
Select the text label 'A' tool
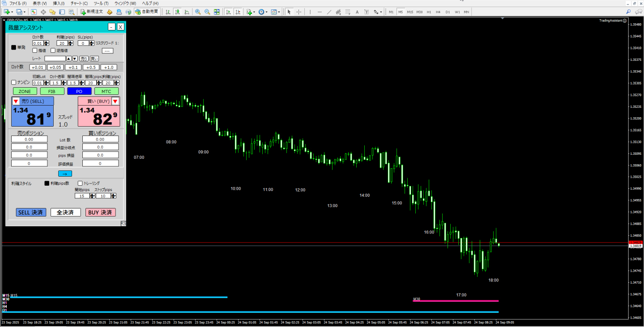click(357, 12)
